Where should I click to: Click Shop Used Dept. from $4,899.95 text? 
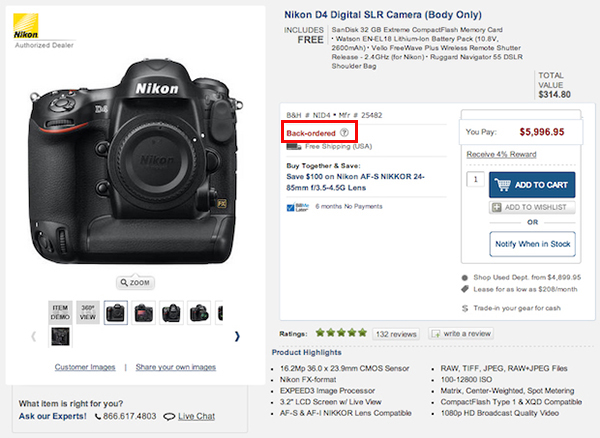pyautogui.click(x=527, y=277)
